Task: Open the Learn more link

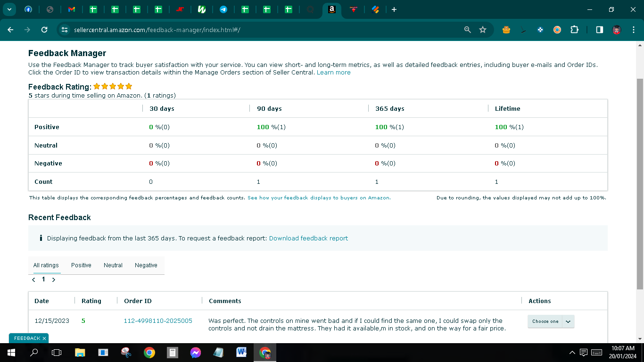Action: click(x=334, y=73)
